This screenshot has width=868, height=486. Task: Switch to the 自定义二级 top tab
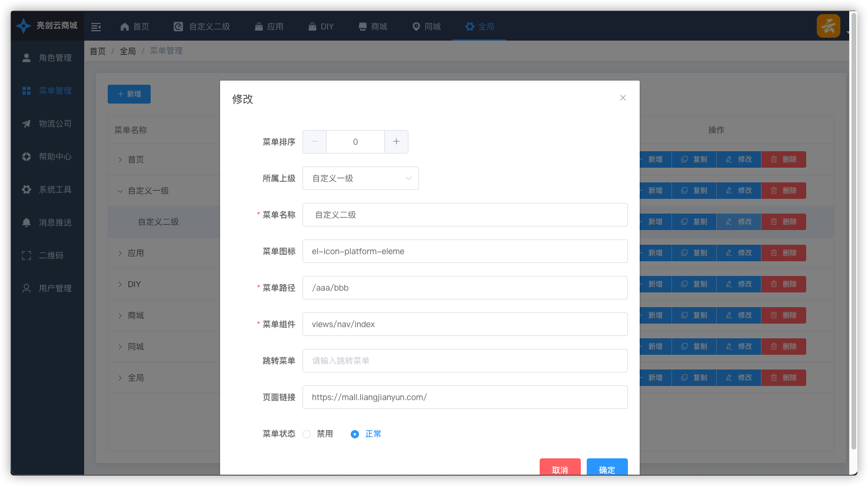tap(202, 26)
